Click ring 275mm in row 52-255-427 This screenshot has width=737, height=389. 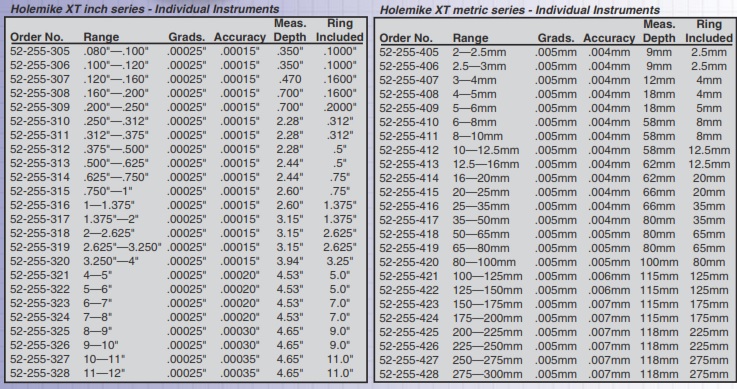709,360
